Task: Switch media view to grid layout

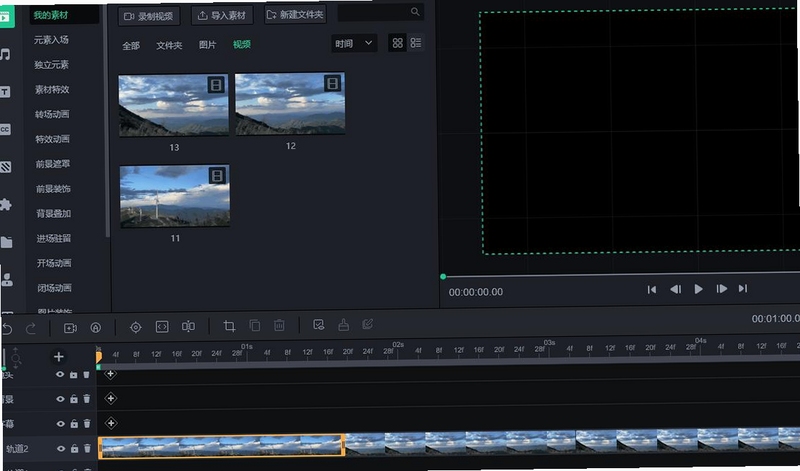Action: [x=397, y=43]
